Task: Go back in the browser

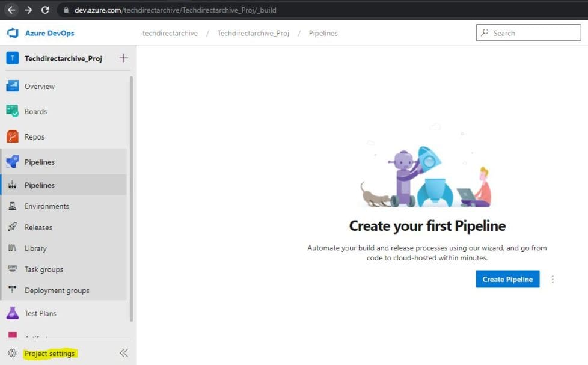Action: (x=11, y=10)
